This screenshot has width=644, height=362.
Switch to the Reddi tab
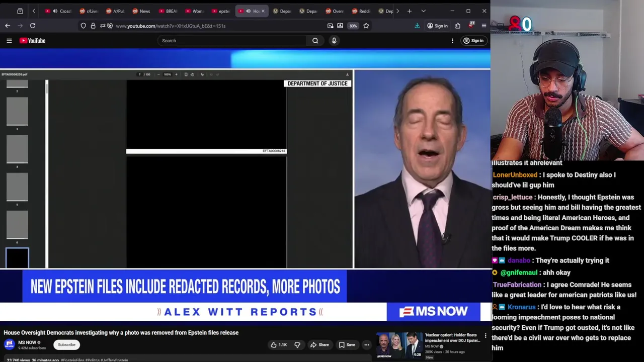point(361,11)
